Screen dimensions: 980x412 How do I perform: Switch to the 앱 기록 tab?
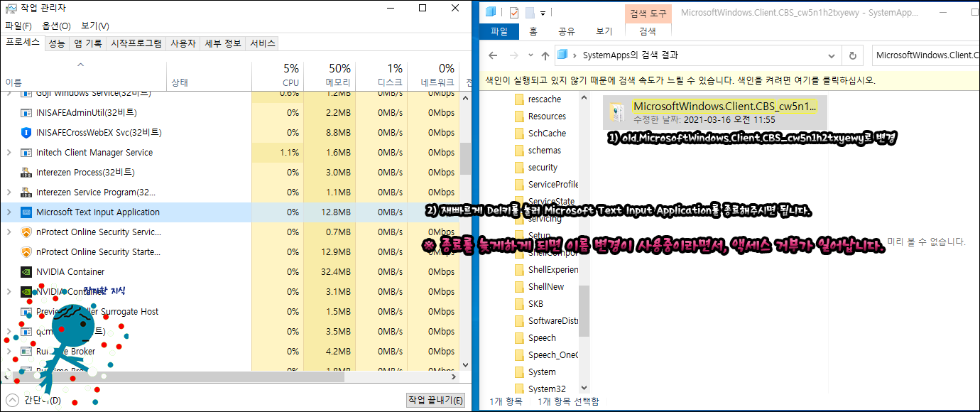[x=88, y=43]
